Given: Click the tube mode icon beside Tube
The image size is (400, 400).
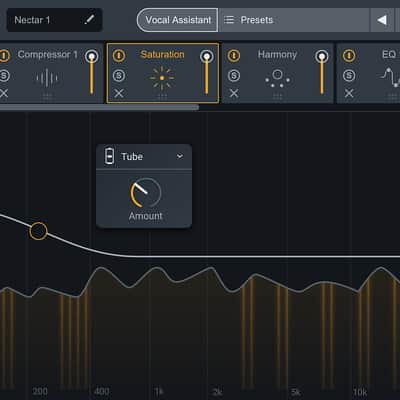Looking at the screenshot, I should coord(109,156).
